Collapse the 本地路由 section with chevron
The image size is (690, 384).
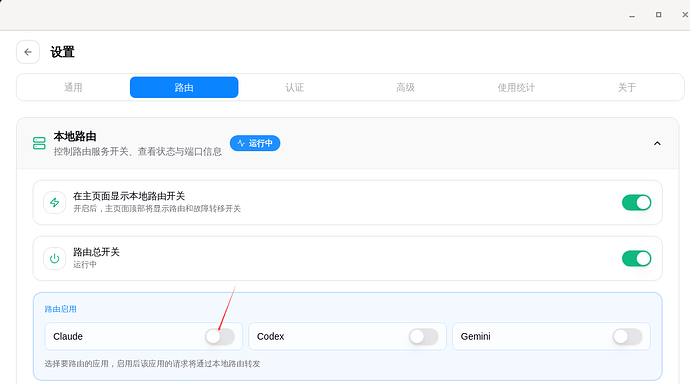point(657,143)
